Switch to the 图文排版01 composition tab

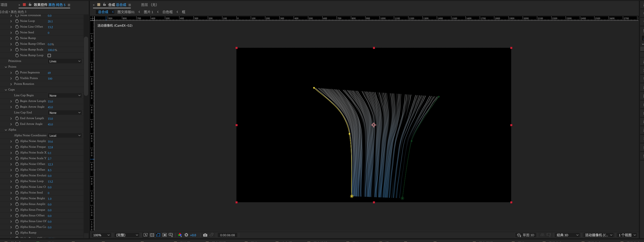point(126,12)
